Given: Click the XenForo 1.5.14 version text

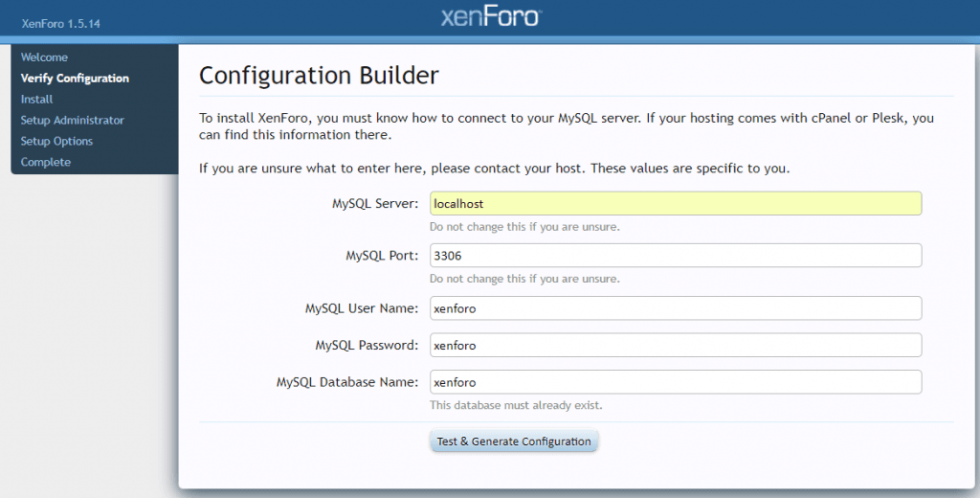Looking at the screenshot, I should [x=60, y=24].
